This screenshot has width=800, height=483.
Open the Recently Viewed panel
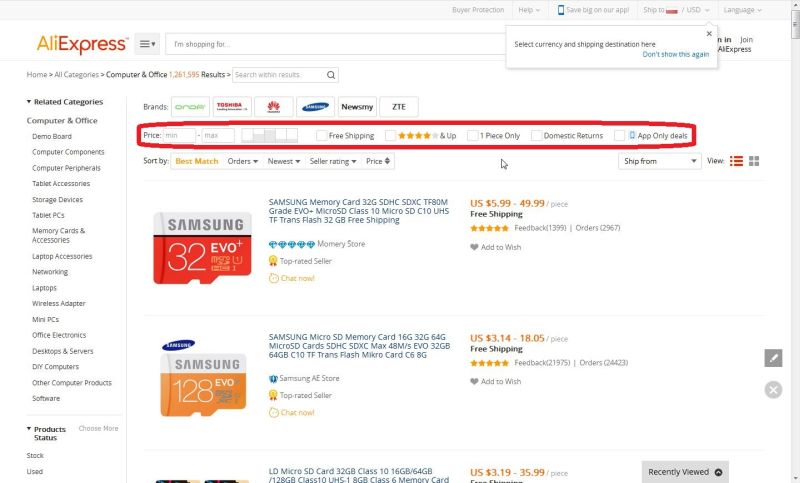pos(685,472)
